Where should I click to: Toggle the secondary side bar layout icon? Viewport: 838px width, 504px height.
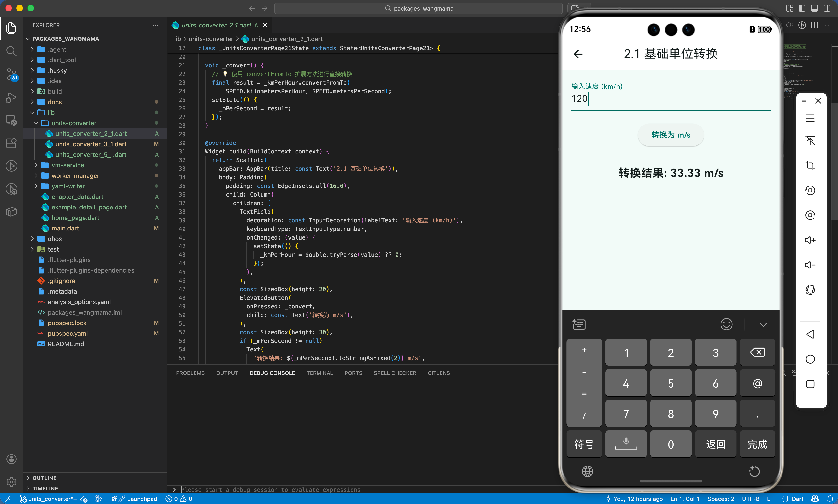827,9
